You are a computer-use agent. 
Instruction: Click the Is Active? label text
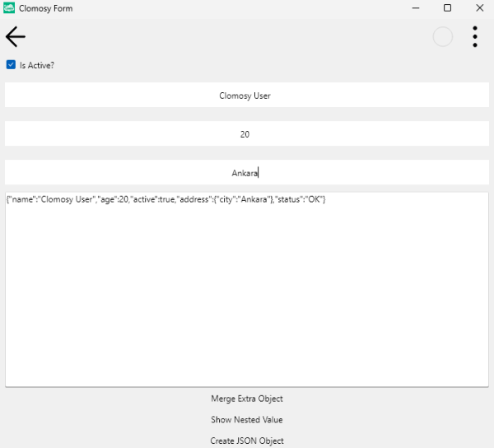(x=37, y=65)
